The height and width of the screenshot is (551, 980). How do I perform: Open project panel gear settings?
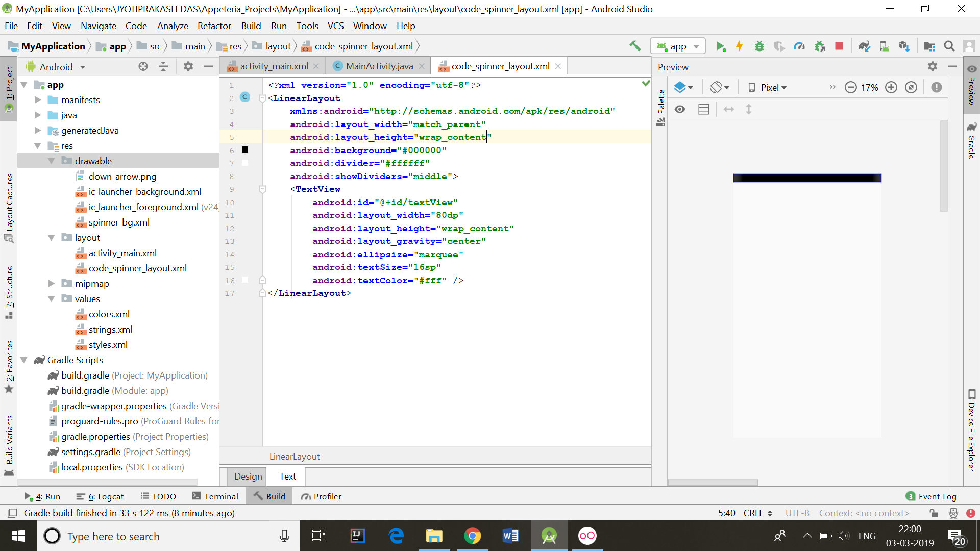[x=188, y=66]
